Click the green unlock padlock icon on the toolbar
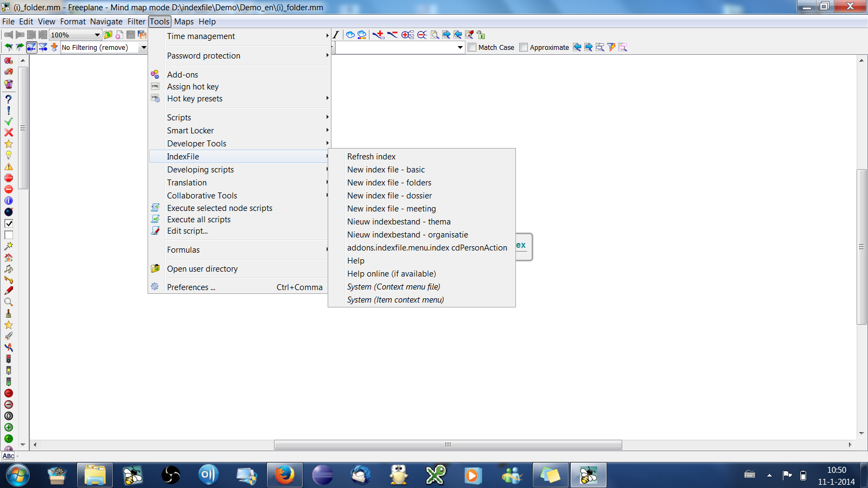The width and height of the screenshot is (868, 488). pos(481,35)
